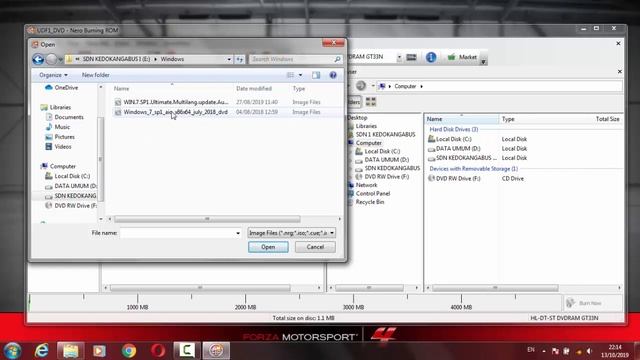Image resolution: width=640 pixels, height=360 pixels.
Task: Open Nero Burning ROM taskbar icon
Action: point(216,351)
